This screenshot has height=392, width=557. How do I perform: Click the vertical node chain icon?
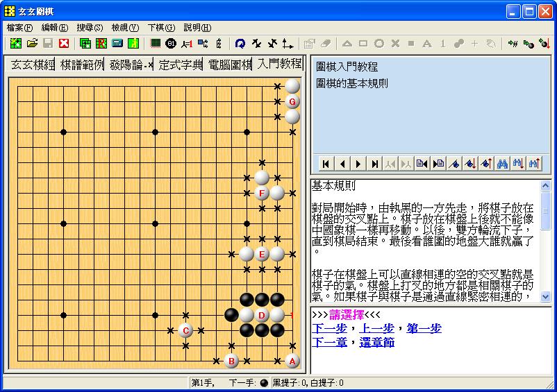pos(219,43)
